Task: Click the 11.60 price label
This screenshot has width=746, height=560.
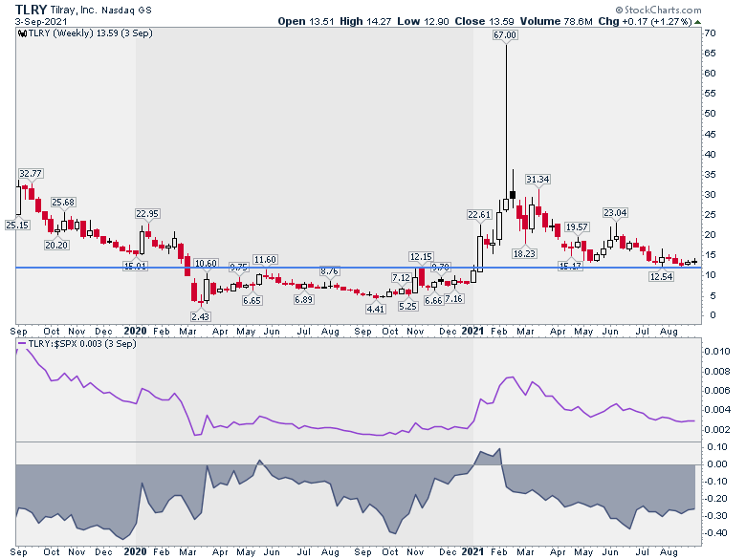Action: click(265, 260)
